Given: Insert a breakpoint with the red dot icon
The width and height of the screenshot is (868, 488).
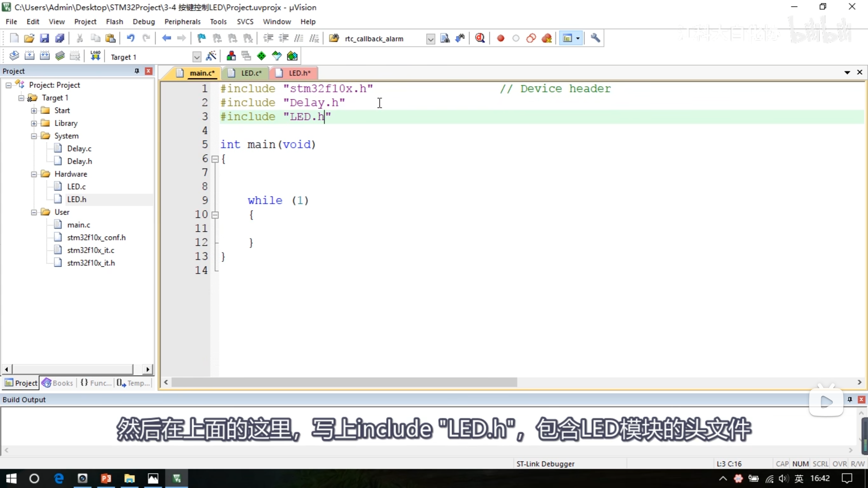Looking at the screenshot, I should [500, 38].
